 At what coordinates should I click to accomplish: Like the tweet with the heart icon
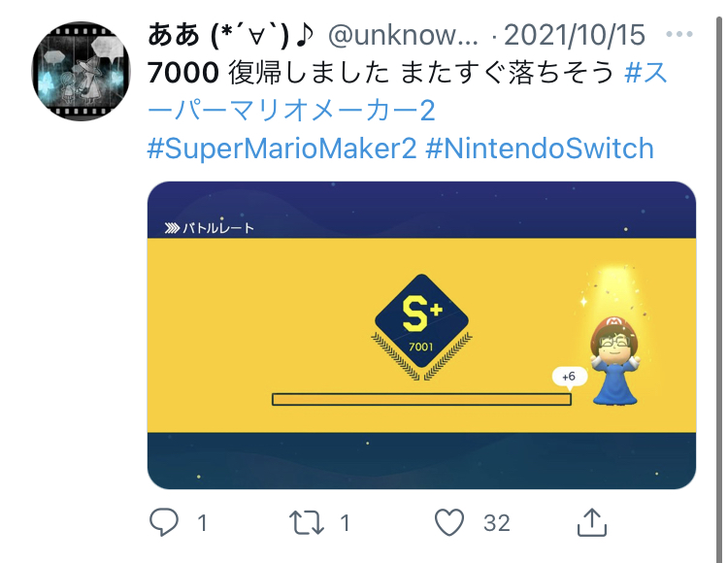(449, 522)
